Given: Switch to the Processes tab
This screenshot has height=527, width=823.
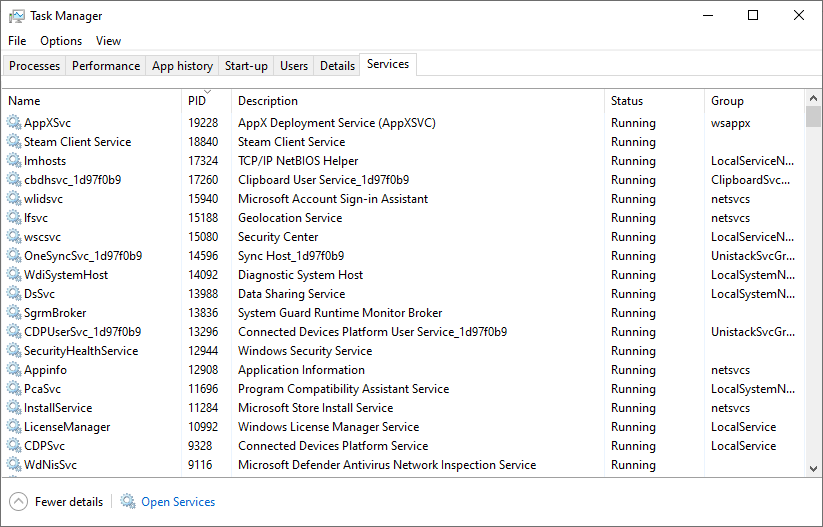Looking at the screenshot, I should 35,66.
